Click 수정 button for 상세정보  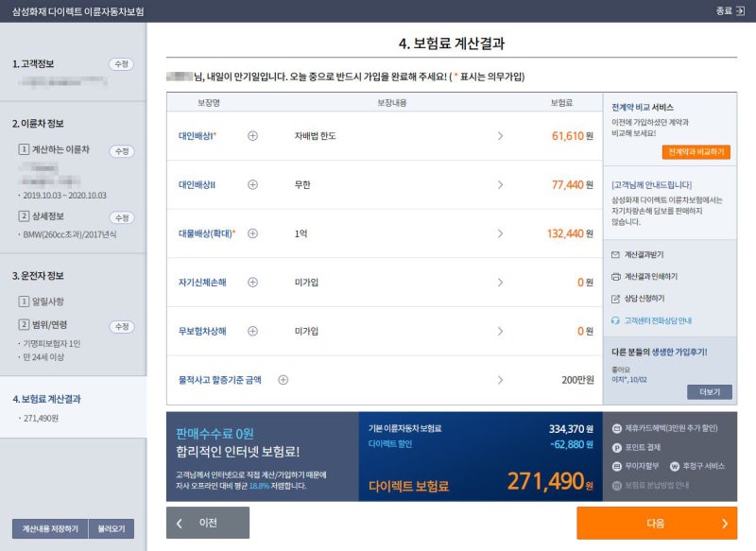coord(122,218)
